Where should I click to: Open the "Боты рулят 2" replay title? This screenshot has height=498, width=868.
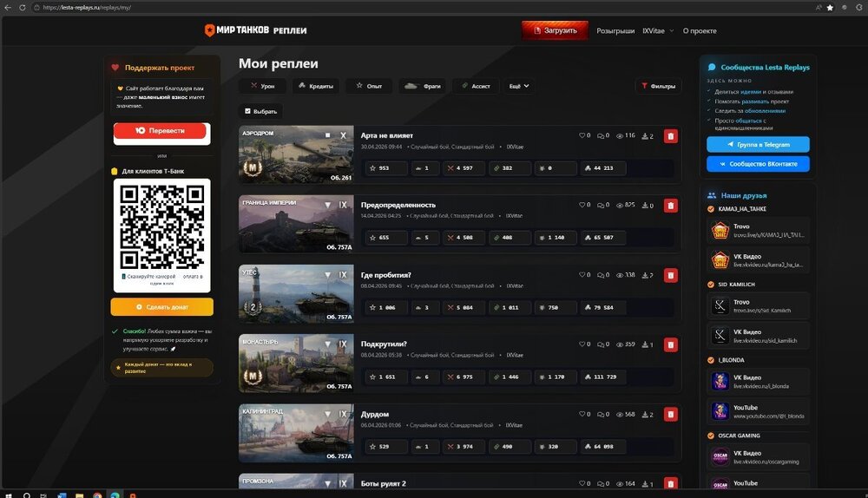coord(383,483)
